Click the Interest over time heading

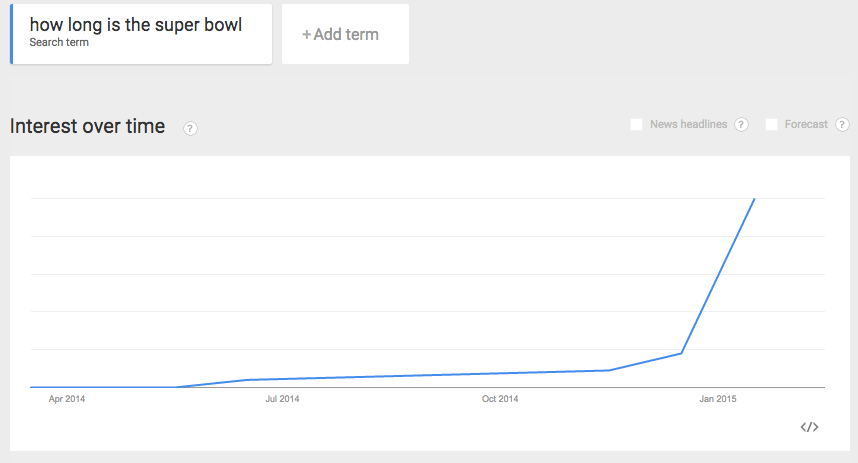(x=87, y=127)
